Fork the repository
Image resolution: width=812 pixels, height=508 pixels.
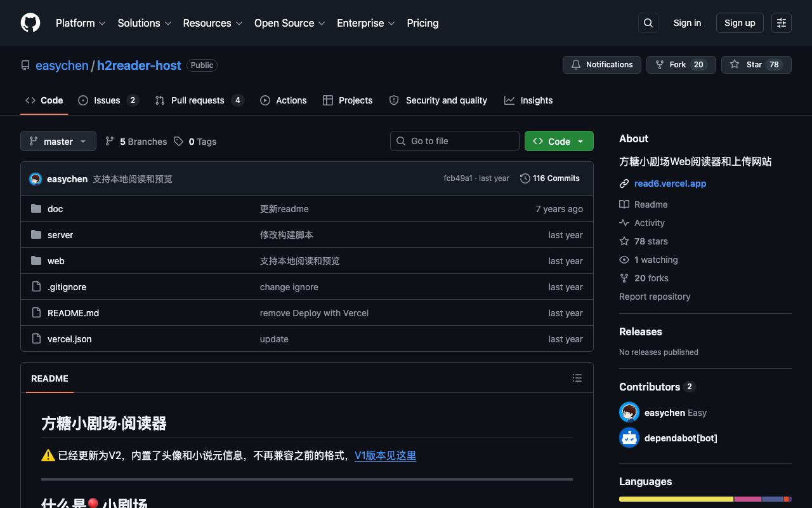pyautogui.click(x=681, y=65)
